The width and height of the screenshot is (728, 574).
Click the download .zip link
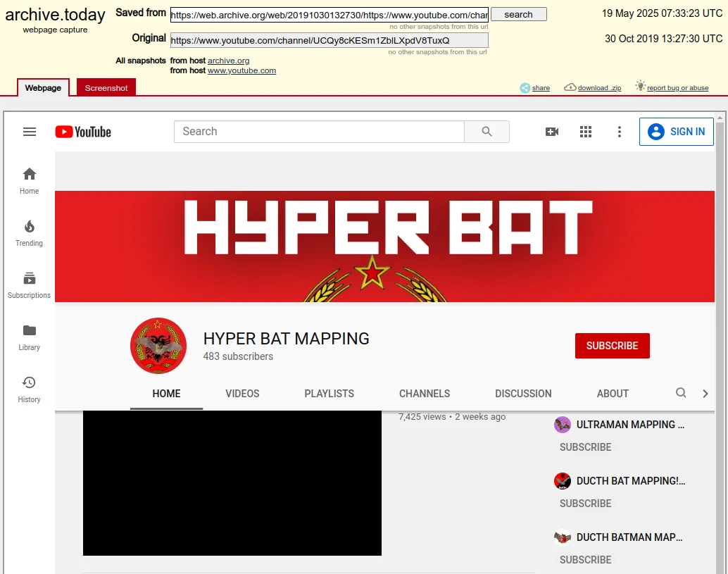pos(599,88)
